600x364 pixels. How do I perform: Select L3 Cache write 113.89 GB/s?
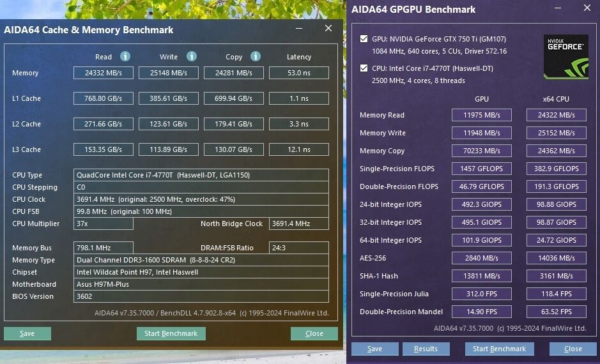pos(168,149)
